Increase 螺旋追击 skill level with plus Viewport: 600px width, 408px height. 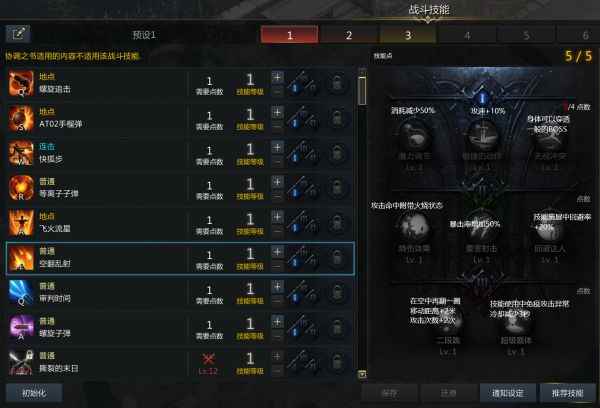(277, 77)
